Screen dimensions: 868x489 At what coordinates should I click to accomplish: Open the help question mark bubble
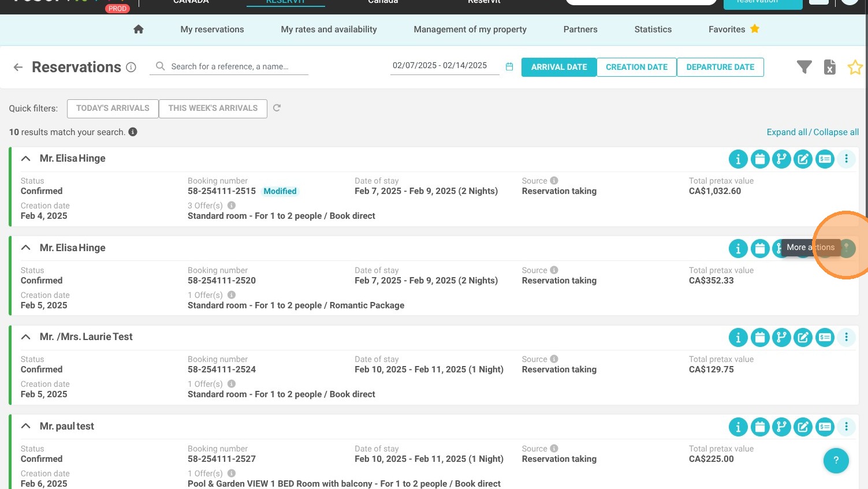[836, 461]
